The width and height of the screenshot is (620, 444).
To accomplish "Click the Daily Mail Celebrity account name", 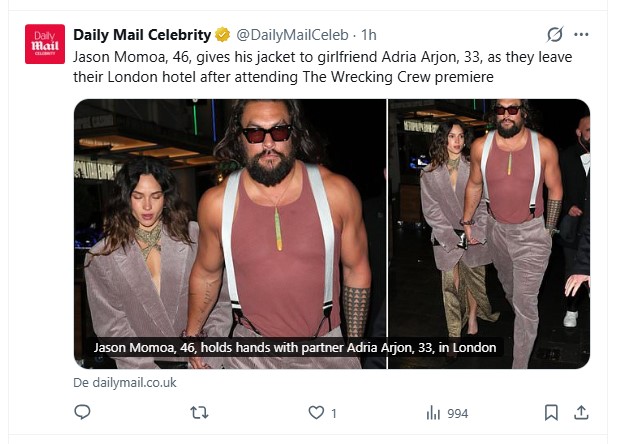I will [x=141, y=36].
